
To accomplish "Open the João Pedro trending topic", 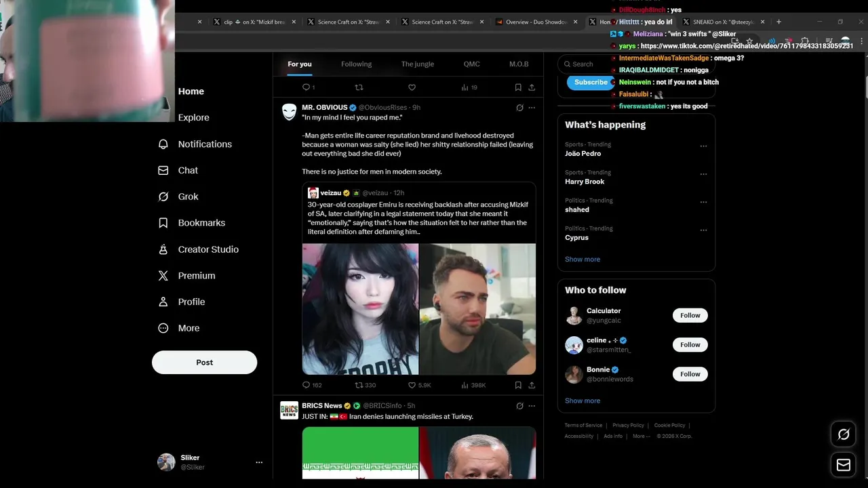I will point(583,154).
